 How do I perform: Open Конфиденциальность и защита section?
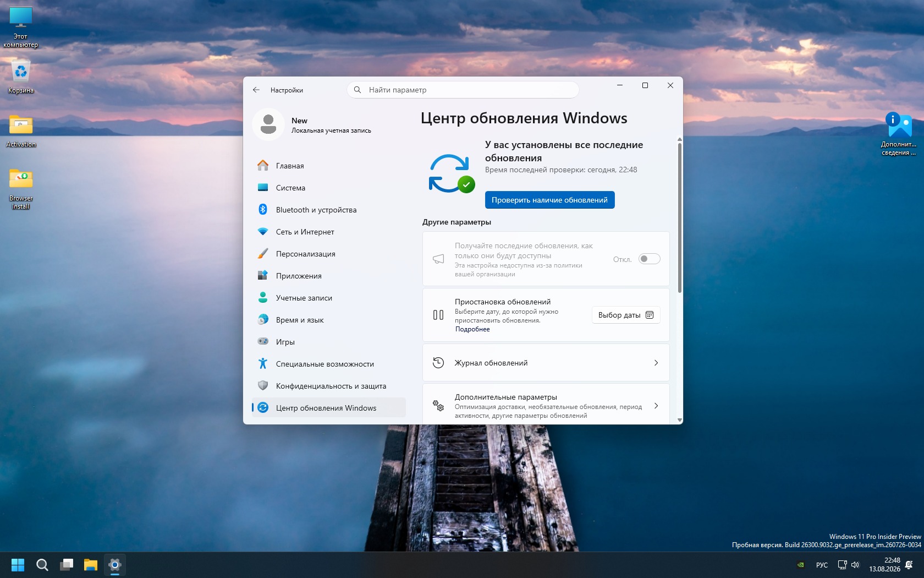329,386
